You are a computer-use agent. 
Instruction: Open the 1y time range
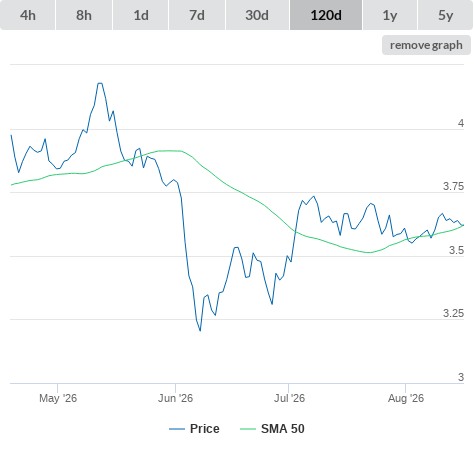390,15
